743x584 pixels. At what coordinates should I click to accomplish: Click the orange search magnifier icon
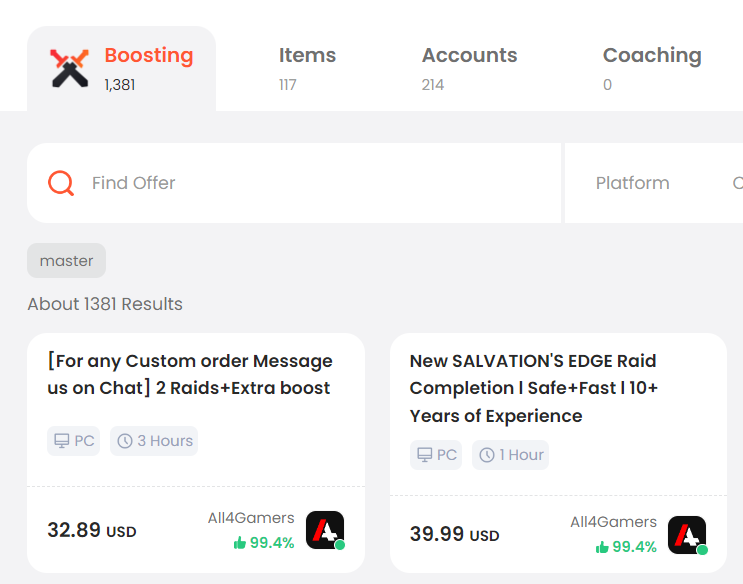click(x=61, y=183)
